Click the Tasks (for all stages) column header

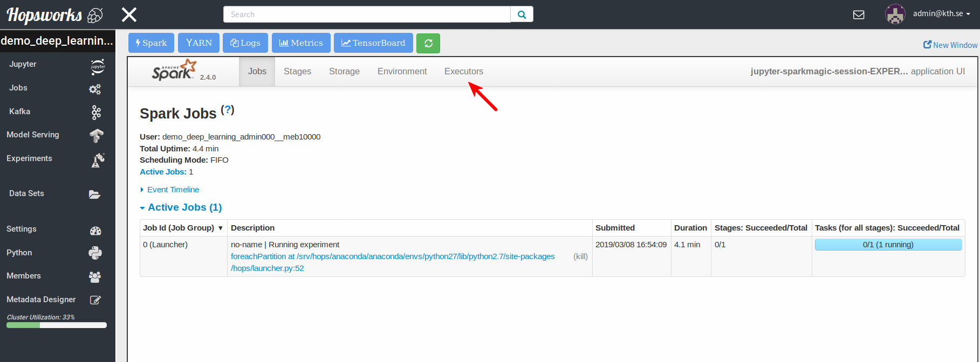(x=887, y=228)
